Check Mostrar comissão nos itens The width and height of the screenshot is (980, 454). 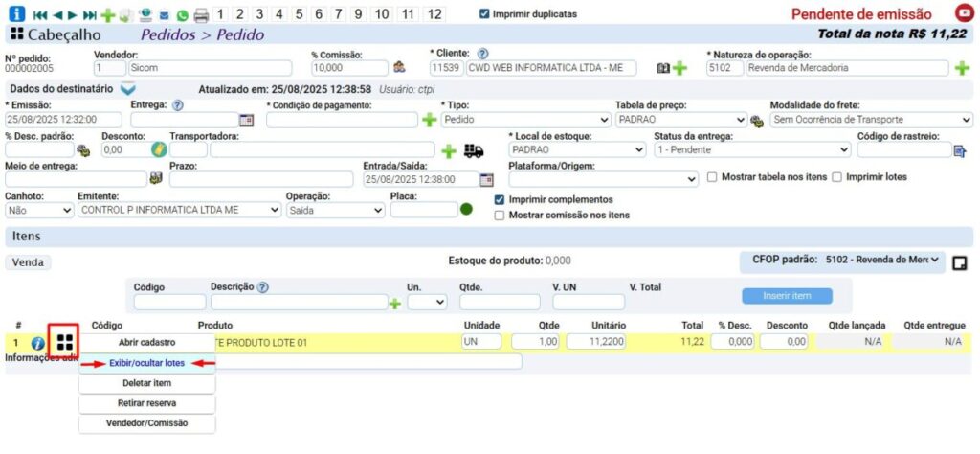coord(500,216)
